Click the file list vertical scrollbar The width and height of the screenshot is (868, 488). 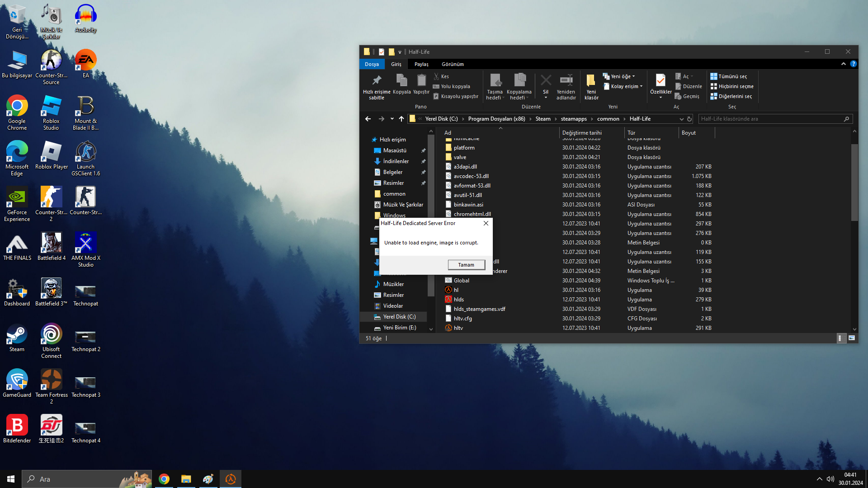[854, 183]
